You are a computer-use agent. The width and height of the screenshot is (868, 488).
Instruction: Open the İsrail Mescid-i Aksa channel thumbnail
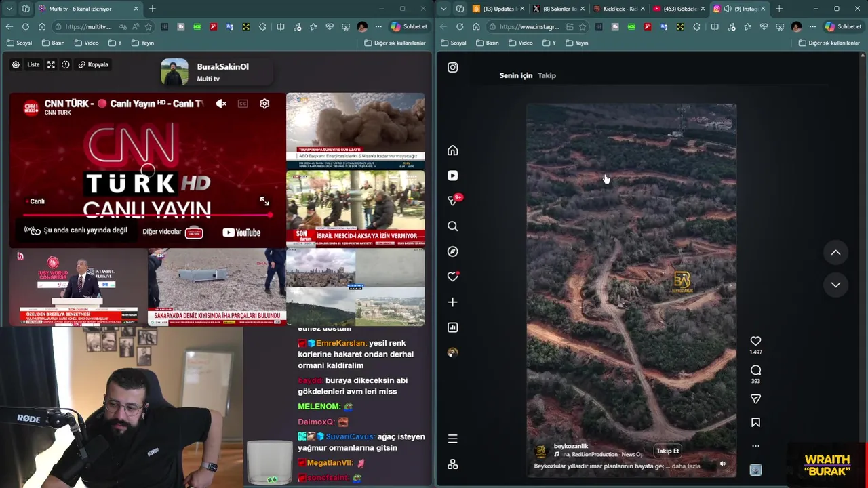[x=355, y=208]
